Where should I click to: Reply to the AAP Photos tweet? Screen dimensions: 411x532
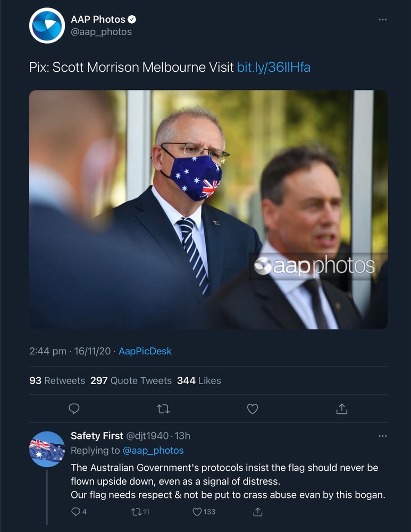[74, 409]
